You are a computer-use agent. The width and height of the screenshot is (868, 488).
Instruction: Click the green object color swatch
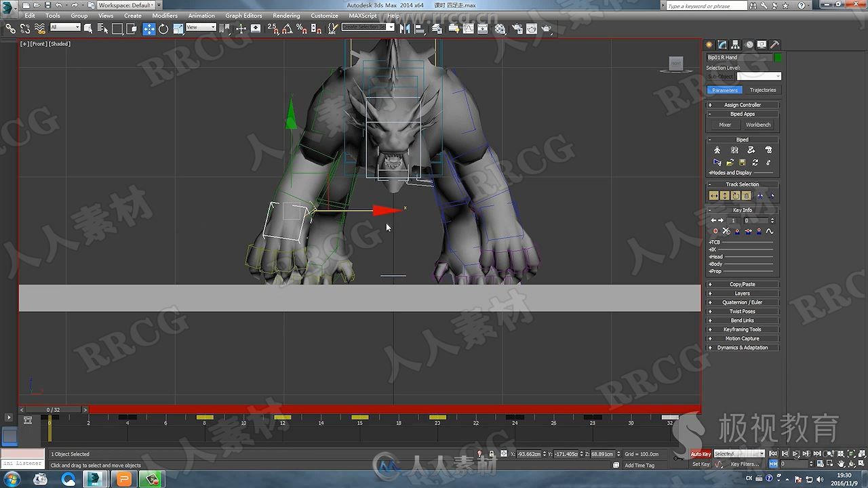coord(778,58)
